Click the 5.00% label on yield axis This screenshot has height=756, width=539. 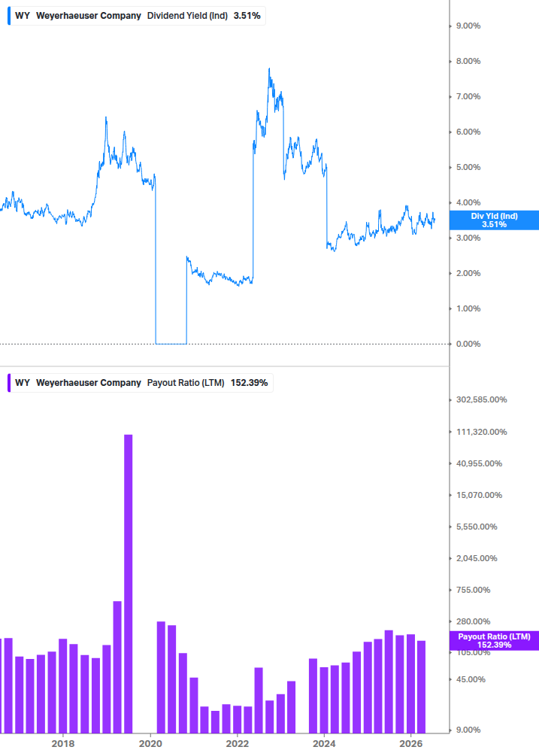point(468,167)
